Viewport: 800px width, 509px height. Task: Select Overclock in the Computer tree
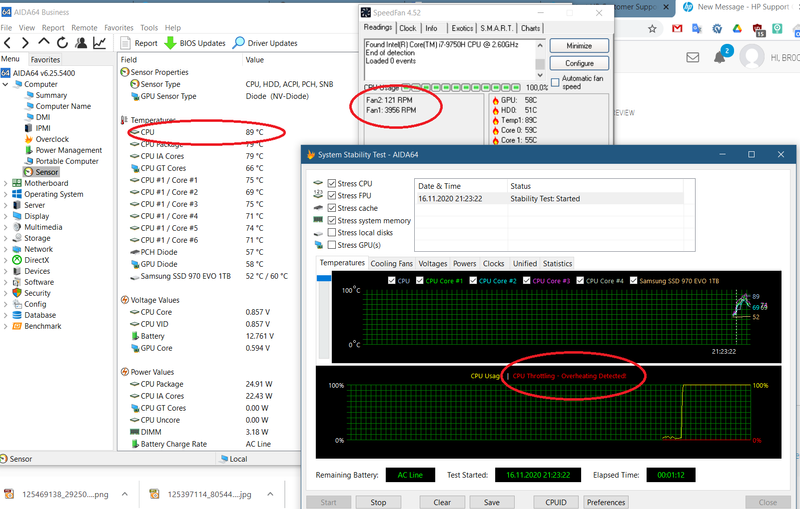(52, 139)
